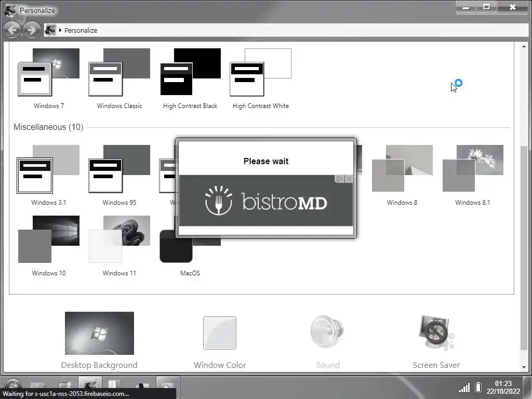Click the Personalize title bar icon
Image resolution: width=532 pixels, height=399 pixels.
pyautogui.click(x=10, y=10)
